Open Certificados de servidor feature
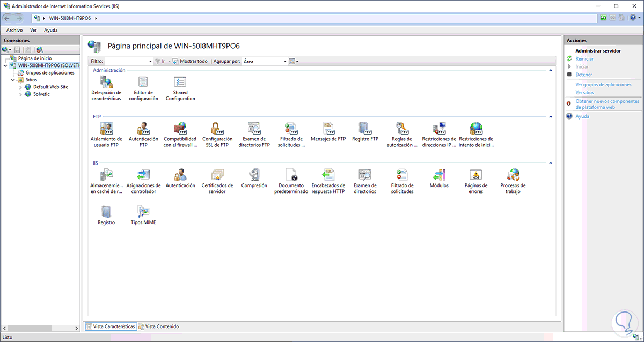Viewport: 644px width, 342px height. (x=217, y=181)
